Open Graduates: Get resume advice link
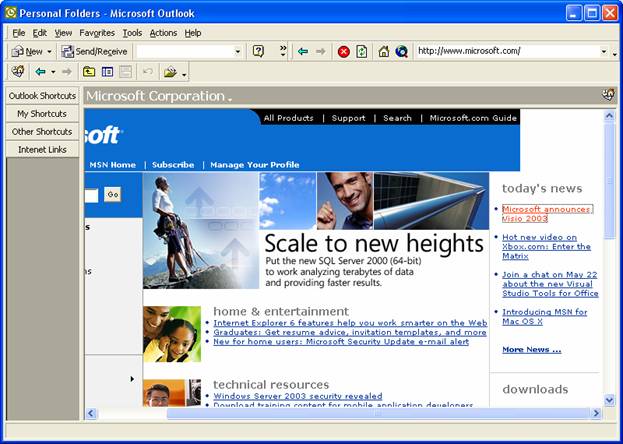The height and width of the screenshot is (444, 623). tap(350, 332)
